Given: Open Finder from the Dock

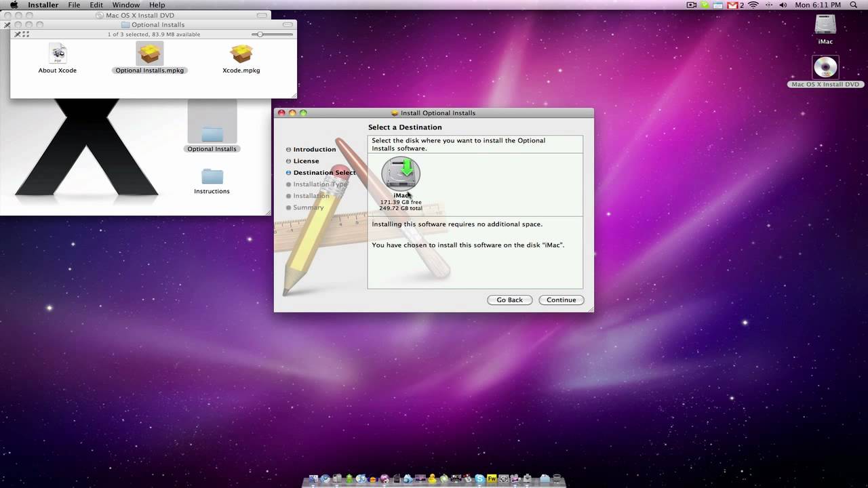Looking at the screenshot, I should click(313, 479).
